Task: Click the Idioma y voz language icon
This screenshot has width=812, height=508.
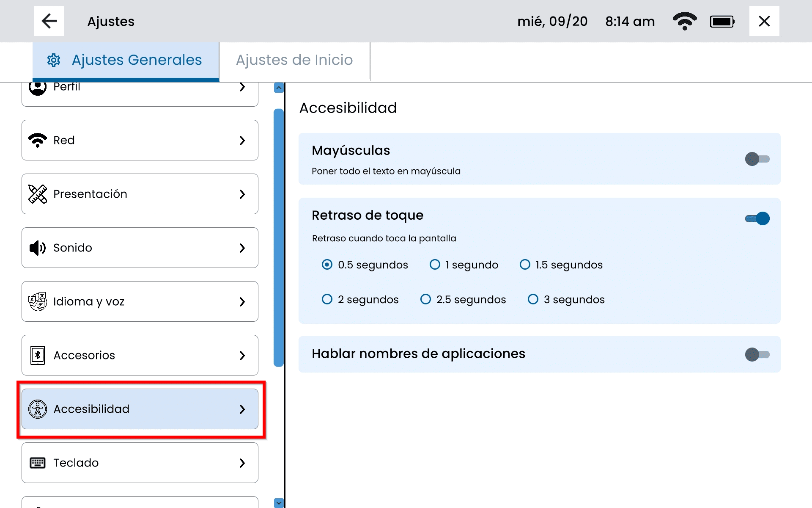Action: (x=38, y=301)
